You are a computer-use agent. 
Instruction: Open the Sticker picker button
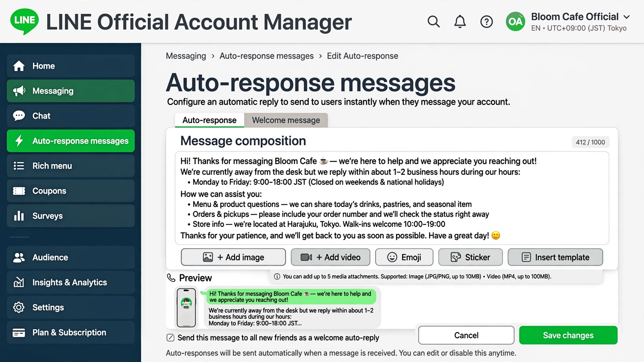click(x=470, y=257)
